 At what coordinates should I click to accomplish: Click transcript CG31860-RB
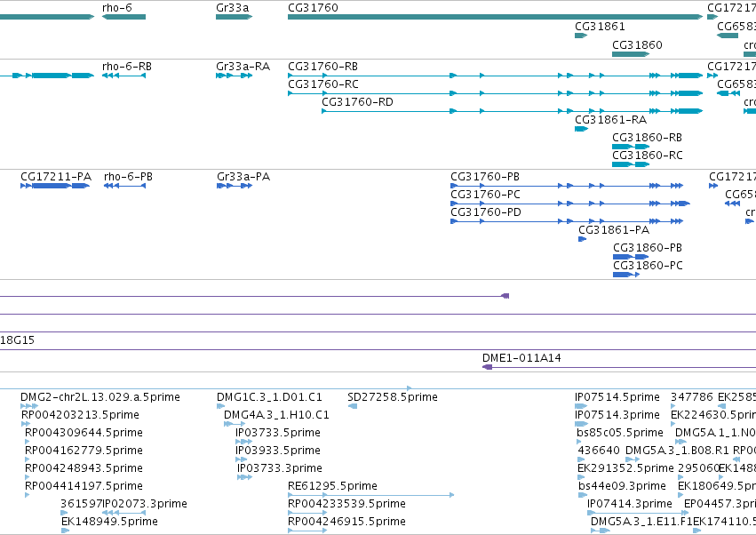[x=631, y=147]
